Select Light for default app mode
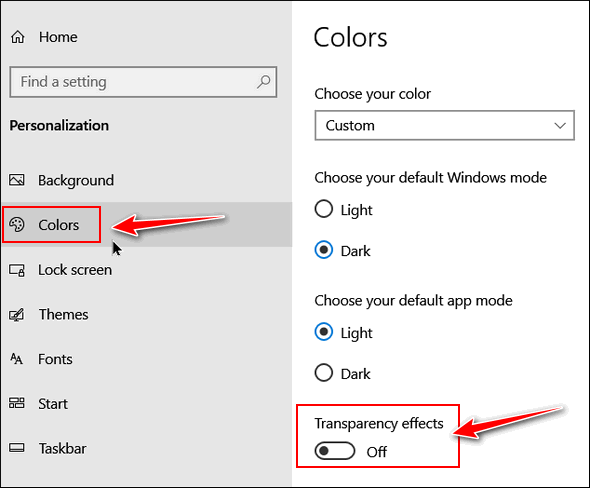 pos(324,332)
